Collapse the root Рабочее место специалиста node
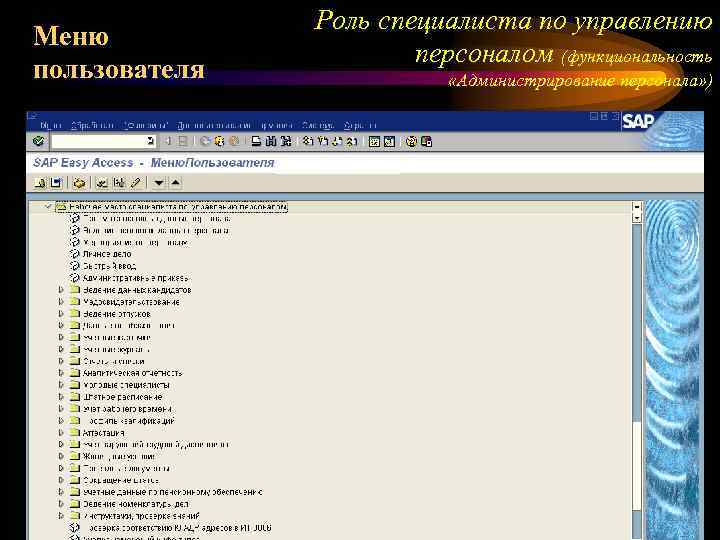 point(49,207)
